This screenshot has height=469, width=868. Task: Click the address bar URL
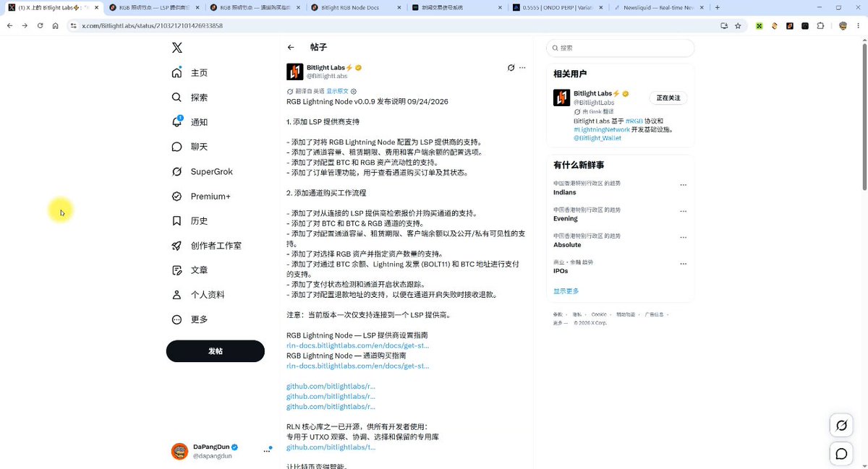tap(152, 25)
